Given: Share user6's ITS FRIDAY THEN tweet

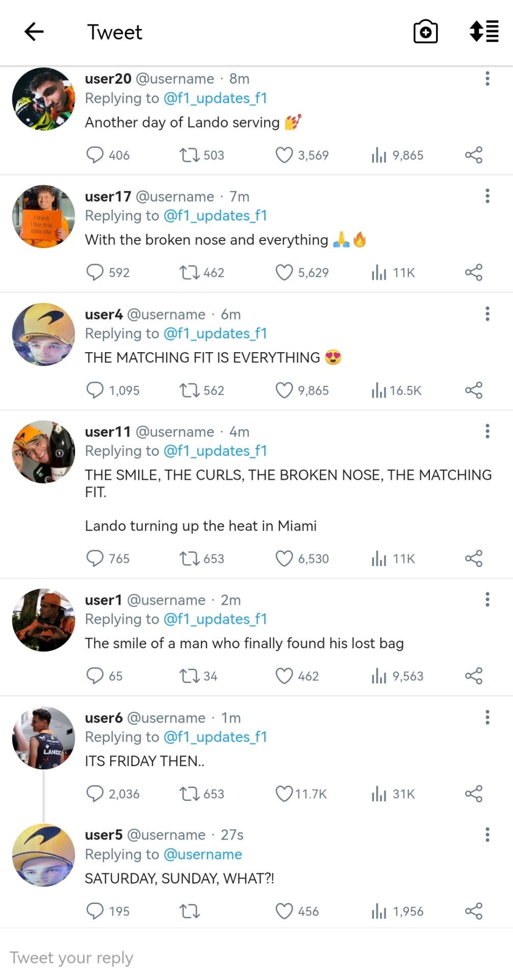Looking at the screenshot, I should [x=473, y=794].
